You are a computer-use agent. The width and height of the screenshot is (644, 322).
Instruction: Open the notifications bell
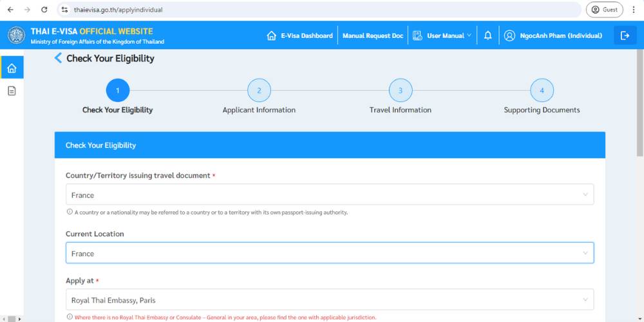488,35
